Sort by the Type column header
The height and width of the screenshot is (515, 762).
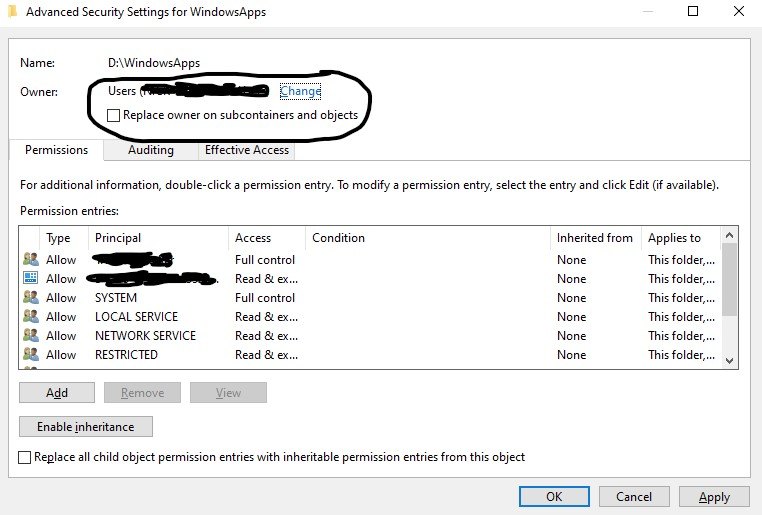[x=63, y=238]
